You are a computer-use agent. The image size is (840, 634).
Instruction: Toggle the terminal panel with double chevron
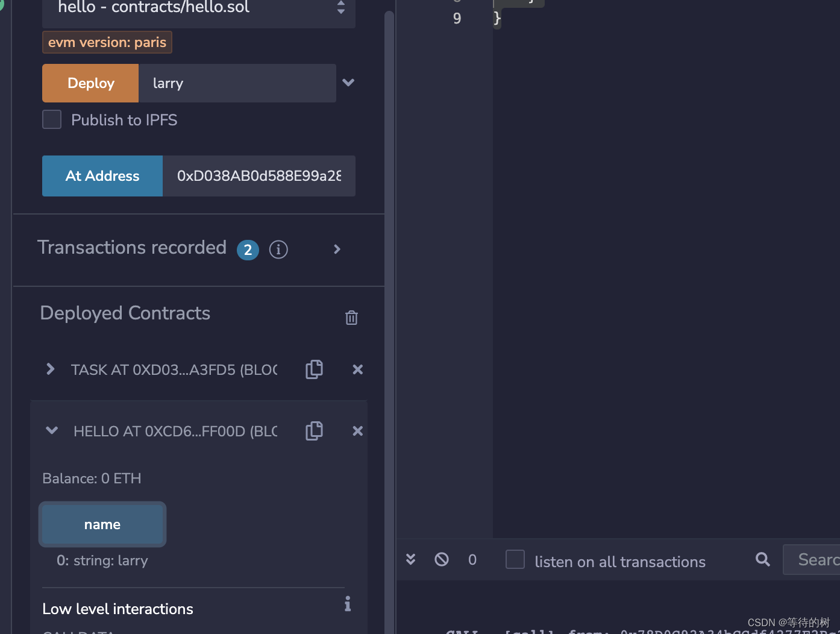pyautogui.click(x=411, y=559)
